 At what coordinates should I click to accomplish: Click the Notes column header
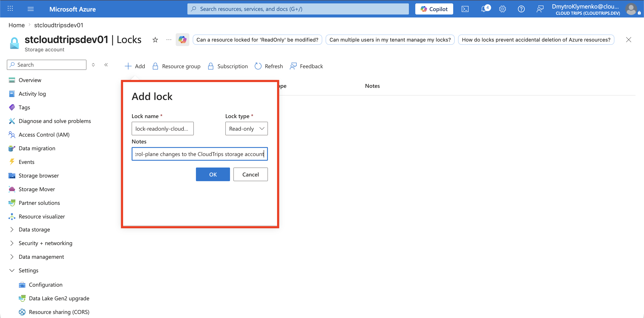click(x=372, y=86)
